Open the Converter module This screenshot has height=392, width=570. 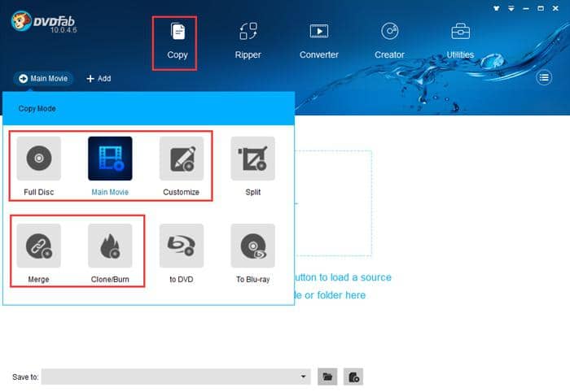[x=319, y=41]
